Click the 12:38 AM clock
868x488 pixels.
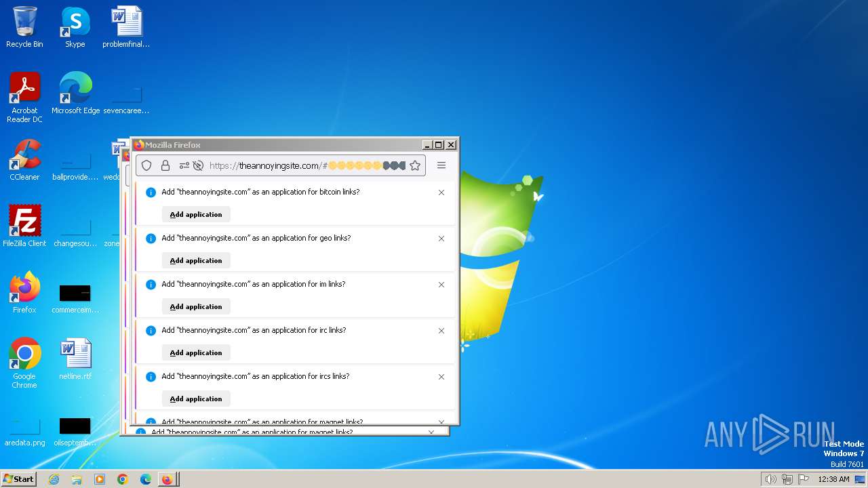[833, 479]
